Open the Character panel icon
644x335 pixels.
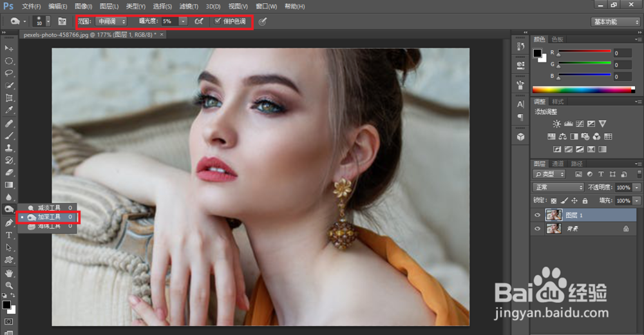tap(520, 104)
